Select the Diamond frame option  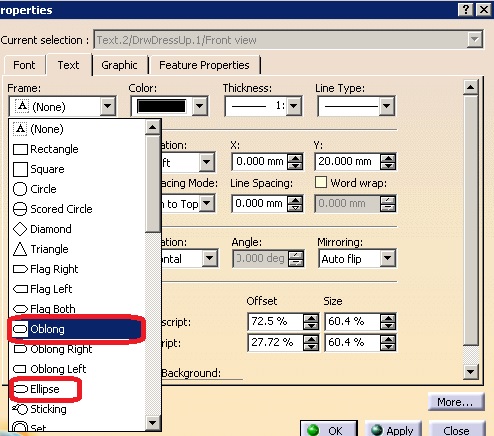[20, 229]
